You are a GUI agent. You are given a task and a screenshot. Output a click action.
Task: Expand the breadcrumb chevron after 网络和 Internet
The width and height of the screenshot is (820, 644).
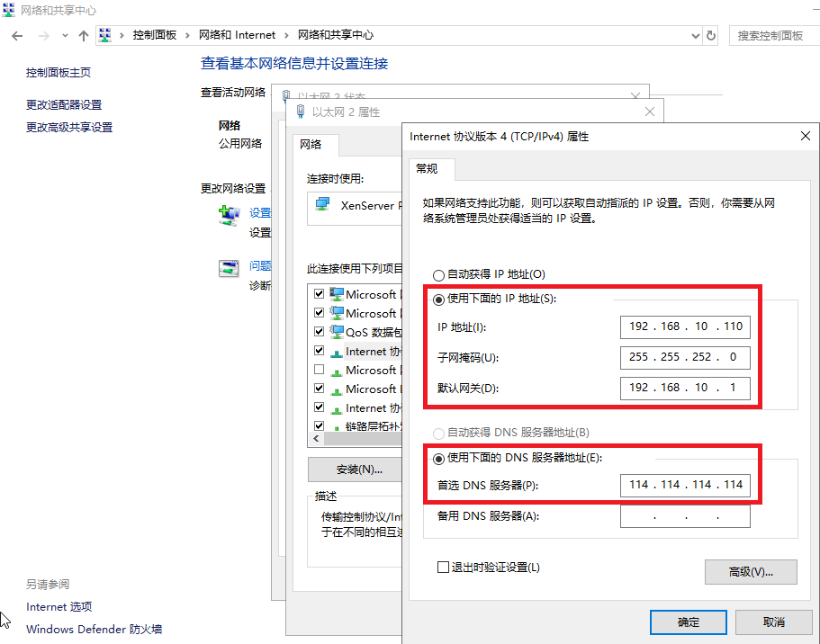[288, 35]
